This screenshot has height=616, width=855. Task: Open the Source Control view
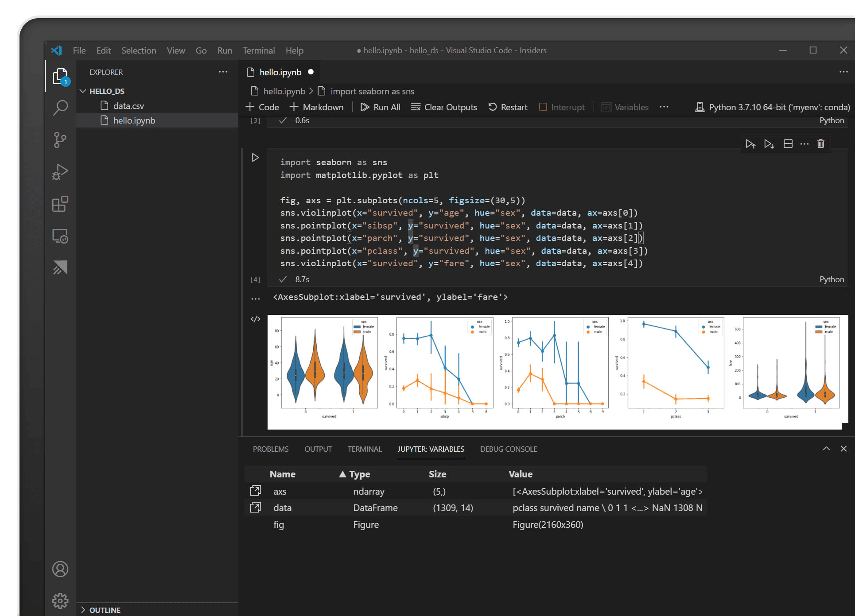(60, 140)
